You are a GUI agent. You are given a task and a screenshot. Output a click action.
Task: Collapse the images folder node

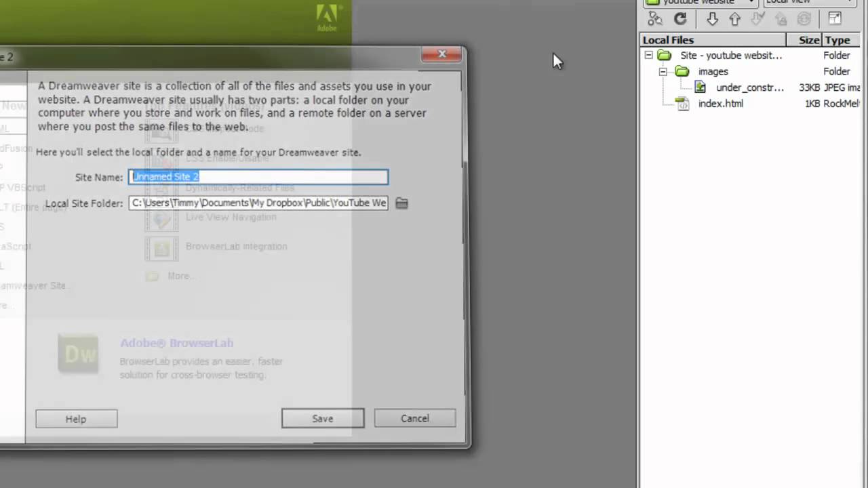coord(663,71)
